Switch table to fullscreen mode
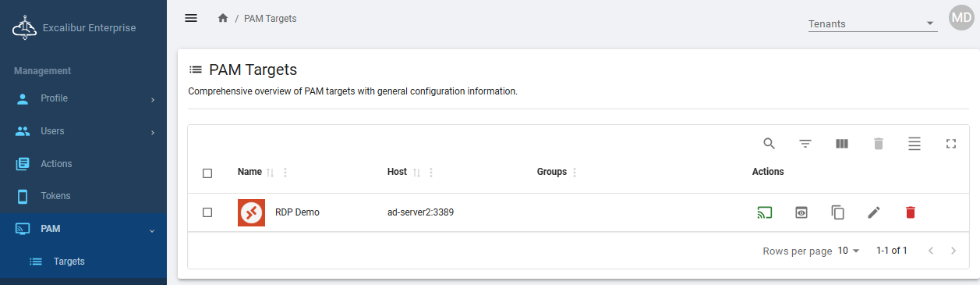980x285 pixels. 950,144
